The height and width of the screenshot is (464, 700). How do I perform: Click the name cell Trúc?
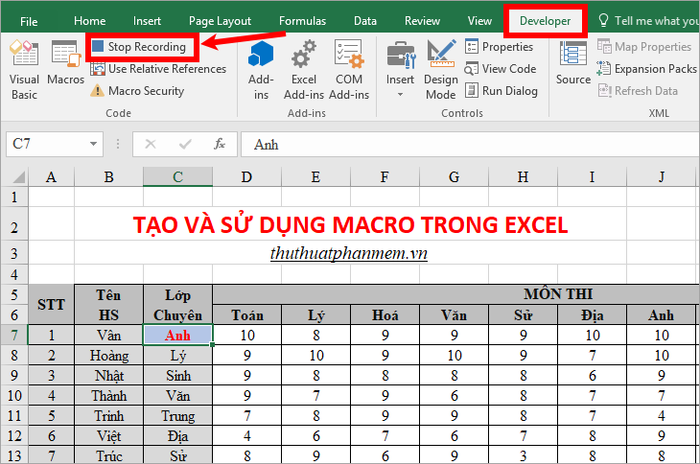(109, 456)
